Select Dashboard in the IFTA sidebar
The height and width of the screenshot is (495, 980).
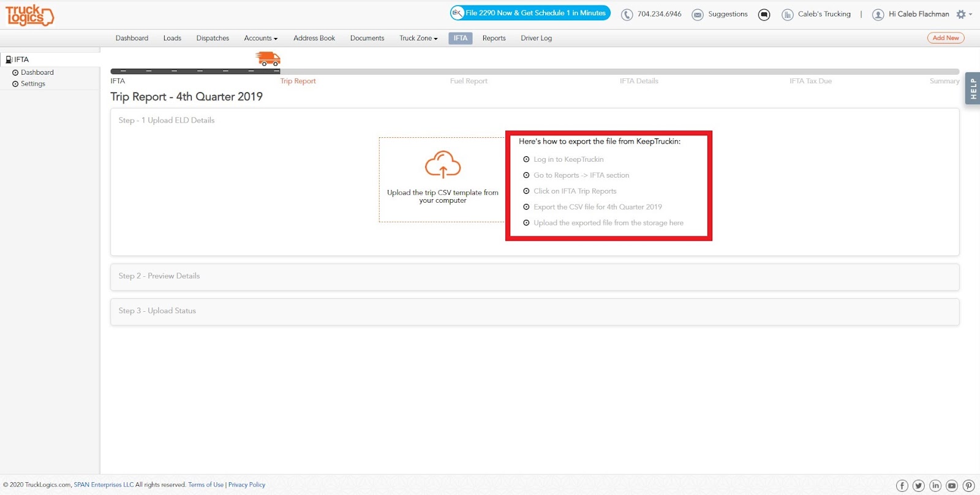pos(37,72)
